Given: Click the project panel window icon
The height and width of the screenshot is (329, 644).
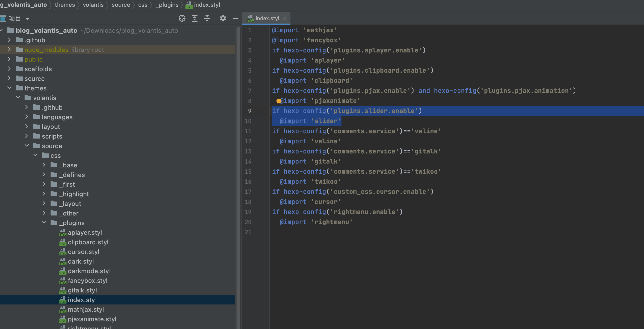Looking at the screenshot, I should click(3, 19).
